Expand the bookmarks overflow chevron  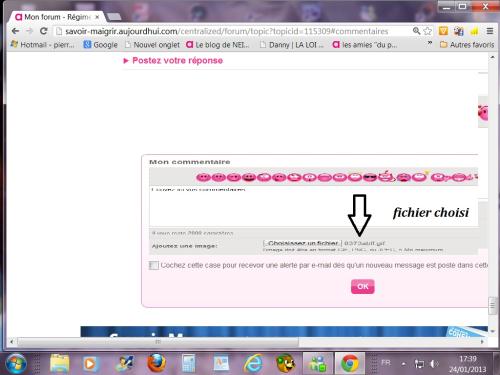point(430,43)
